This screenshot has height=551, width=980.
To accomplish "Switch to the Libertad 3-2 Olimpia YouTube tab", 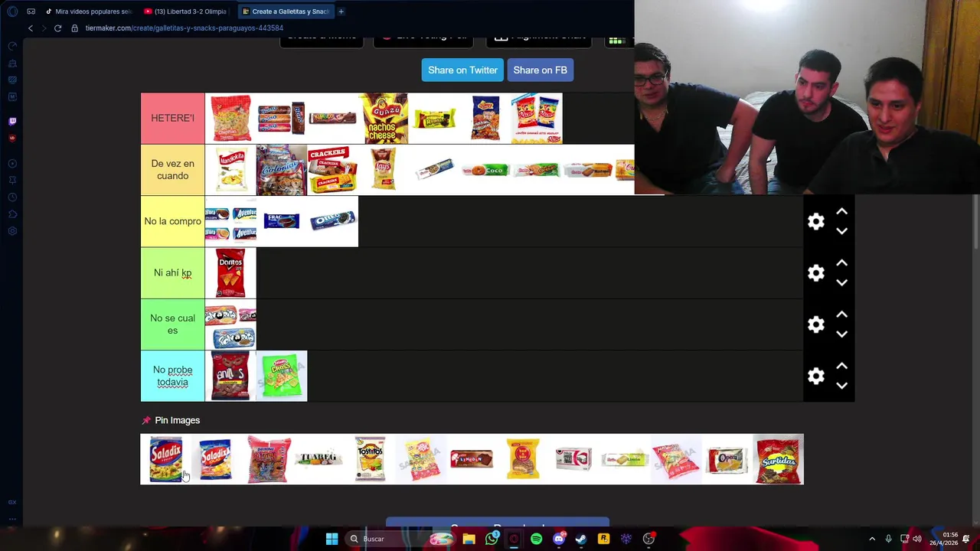I will [185, 11].
